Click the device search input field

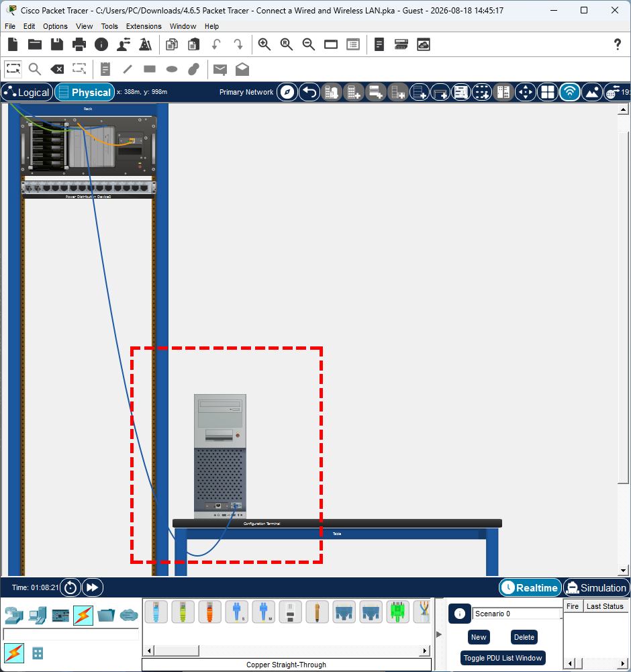coord(71,634)
